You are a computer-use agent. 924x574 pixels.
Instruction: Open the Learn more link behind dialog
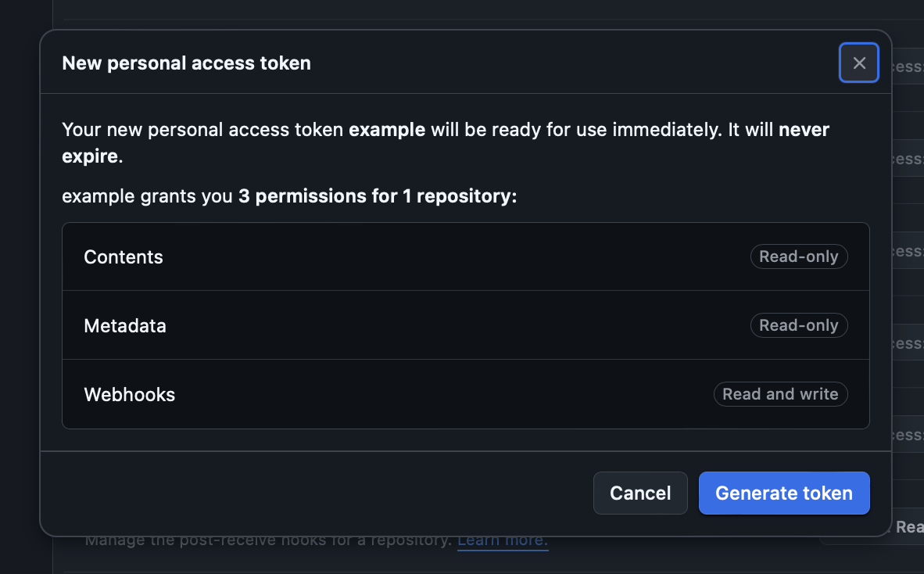[503, 540]
